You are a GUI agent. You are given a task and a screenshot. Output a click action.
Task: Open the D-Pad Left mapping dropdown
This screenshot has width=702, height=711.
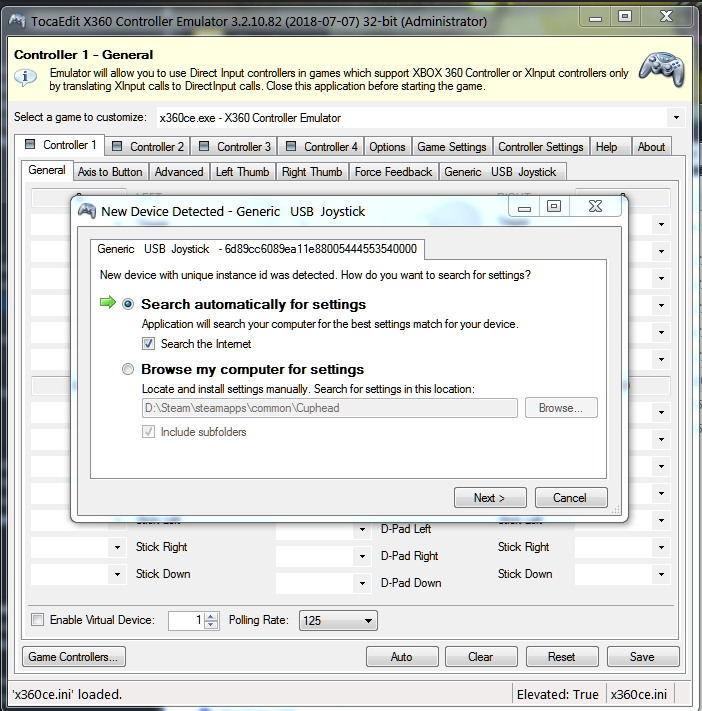362,529
